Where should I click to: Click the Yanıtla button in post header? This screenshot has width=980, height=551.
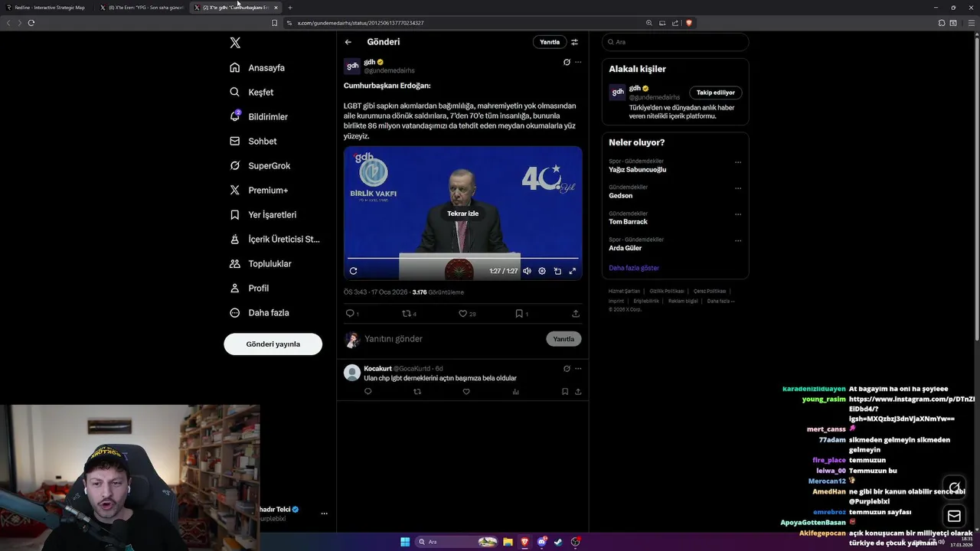pos(550,42)
